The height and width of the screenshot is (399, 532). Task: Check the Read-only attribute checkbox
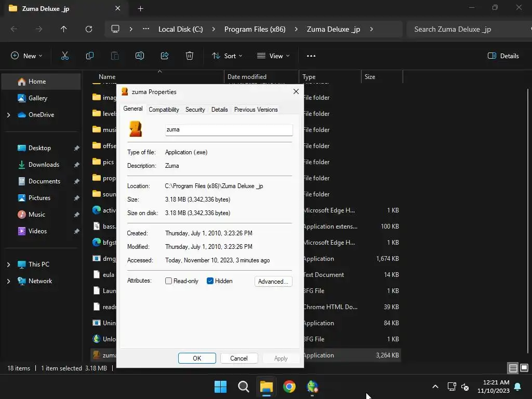pos(168,281)
